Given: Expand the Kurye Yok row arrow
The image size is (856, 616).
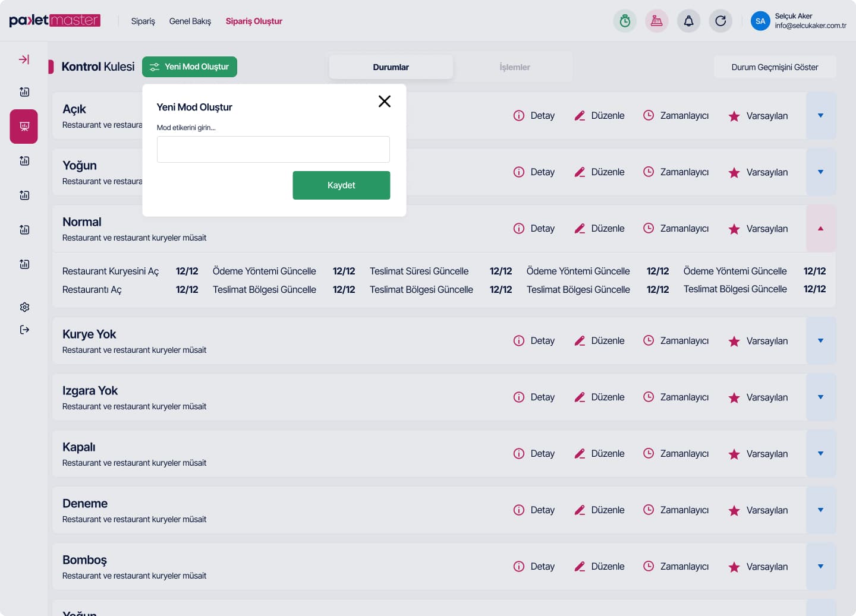Looking at the screenshot, I should point(821,340).
